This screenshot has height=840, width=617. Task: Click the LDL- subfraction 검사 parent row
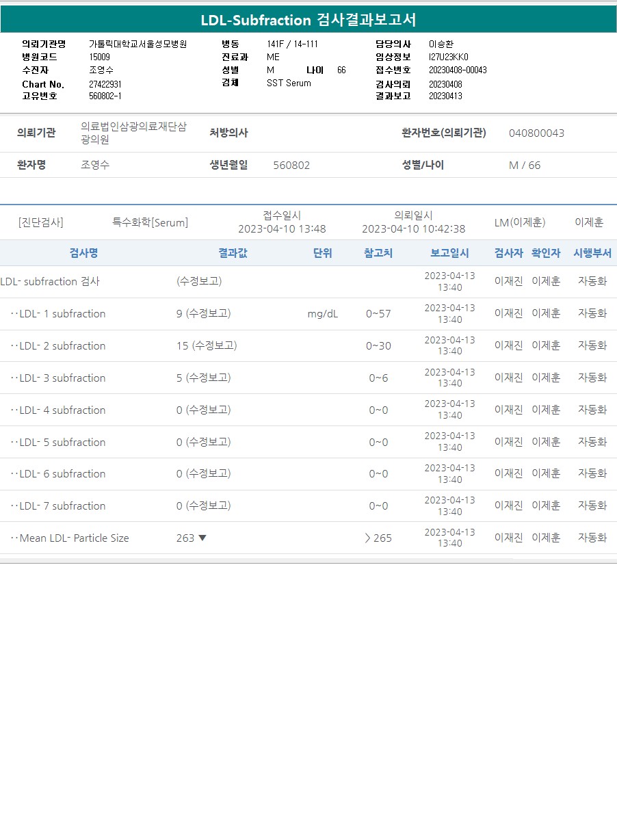[x=50, y=281]
